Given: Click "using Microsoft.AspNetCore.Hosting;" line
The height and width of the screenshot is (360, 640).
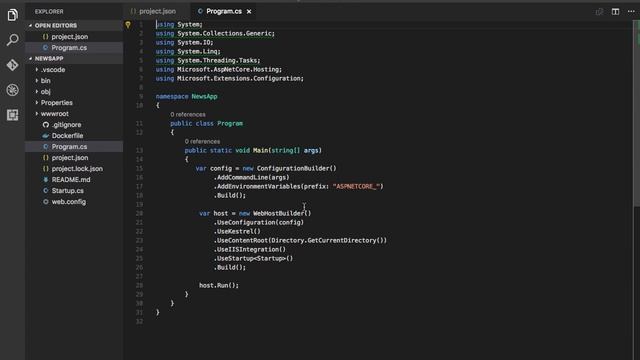Looking at the screenshot, I should point(219,69).
